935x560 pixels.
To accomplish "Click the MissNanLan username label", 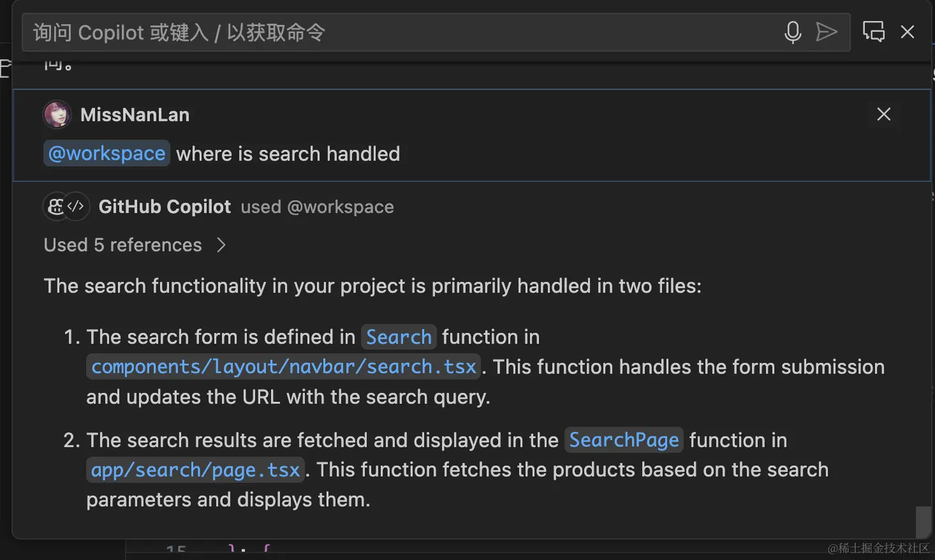I will click(x=135, y=115).
